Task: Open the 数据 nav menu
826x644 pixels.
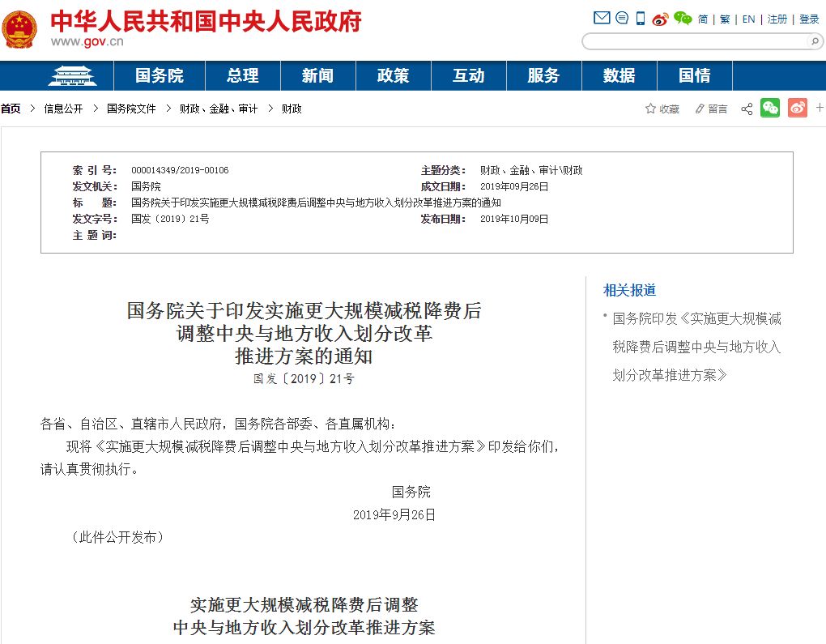Action: click(x=619, y=75)
